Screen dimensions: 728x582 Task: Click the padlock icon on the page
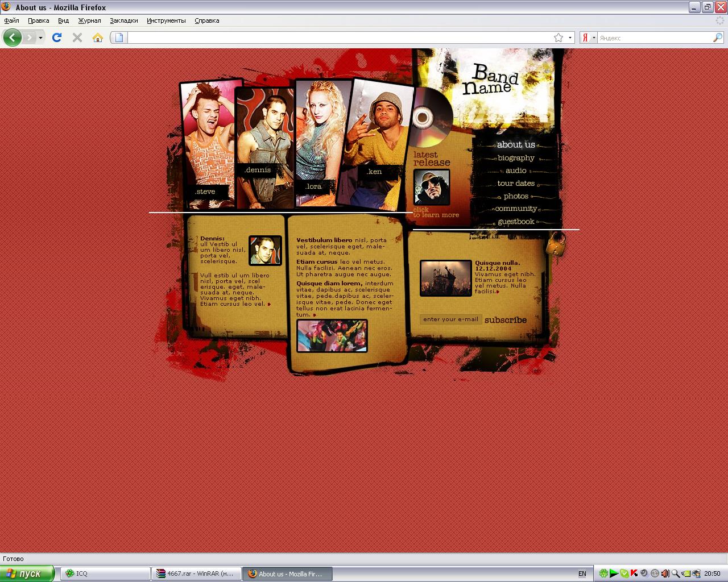[556, 244]
